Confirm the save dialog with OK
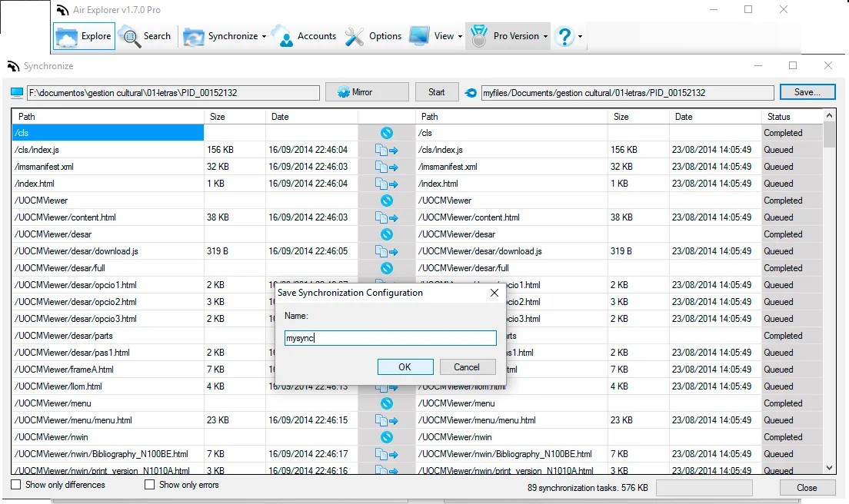Screen dimensions: 849x504 [405, 366]
